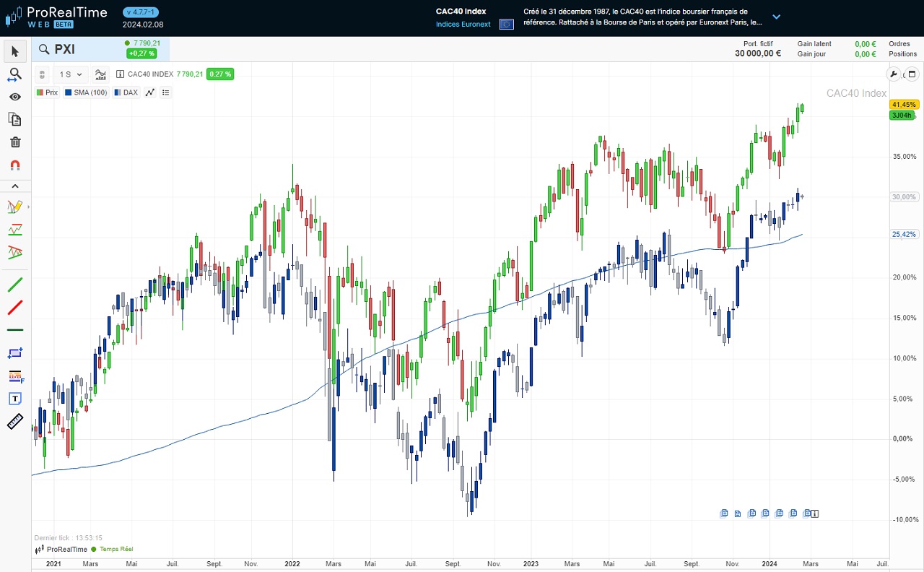Image resolution: width=924 pixels, height=572 pixels.
Task: Click the Dernier tick : 13:53:15 text
Action: click(68, 538)
